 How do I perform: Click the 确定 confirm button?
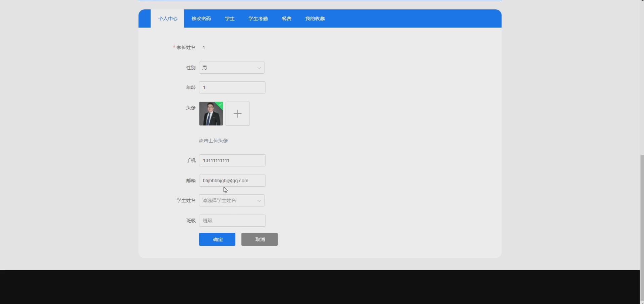point(217,239)
